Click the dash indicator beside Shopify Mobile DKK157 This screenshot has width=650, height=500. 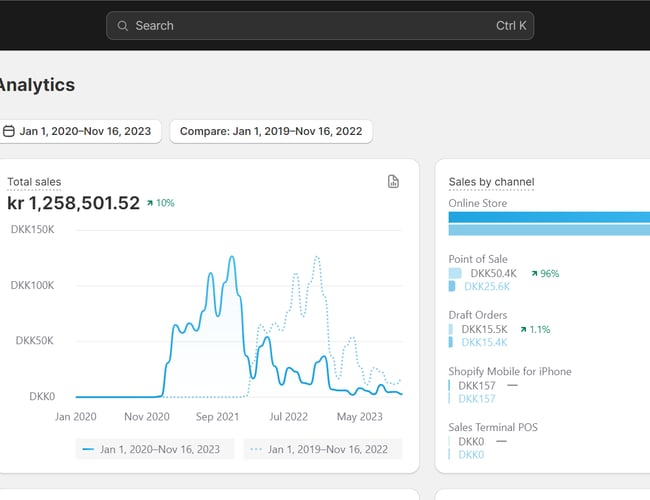[512, 385]
